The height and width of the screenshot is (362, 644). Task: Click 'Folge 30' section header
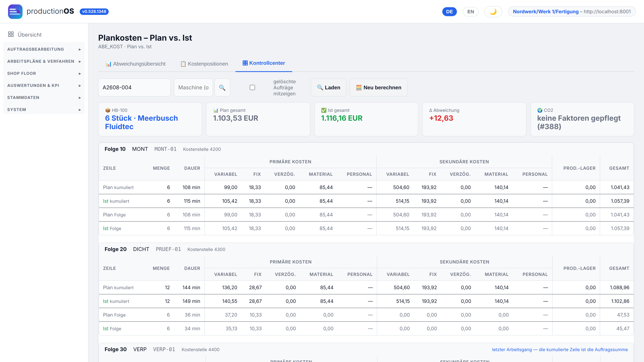coord(116,349)
